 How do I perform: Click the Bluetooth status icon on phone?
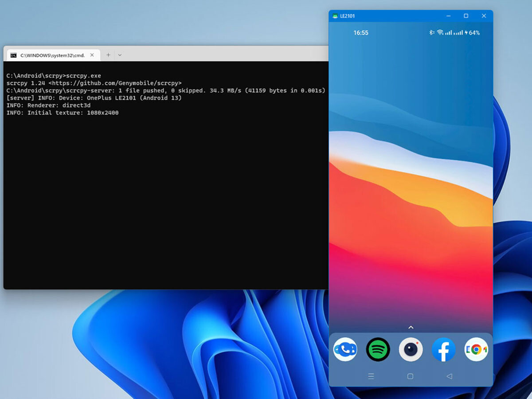click(x=431, y=33)
